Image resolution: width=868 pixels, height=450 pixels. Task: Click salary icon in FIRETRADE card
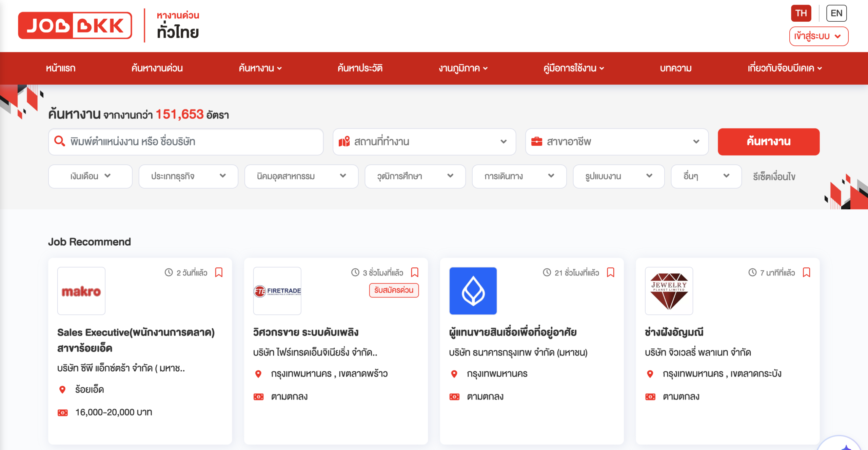(x=258, y=397)
